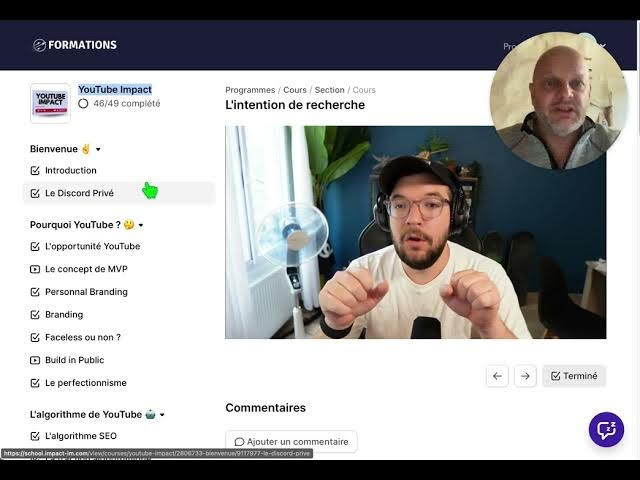Click the Le concept de MVP video icon
The image size is (640, 480).
pos(35,269)
